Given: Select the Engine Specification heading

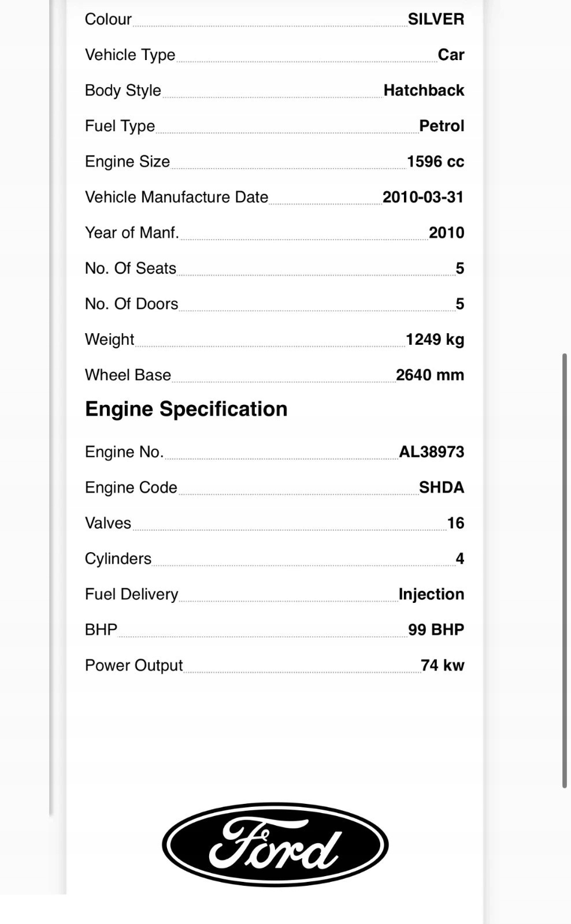Looking at the screenshot, I should [186, 409].
